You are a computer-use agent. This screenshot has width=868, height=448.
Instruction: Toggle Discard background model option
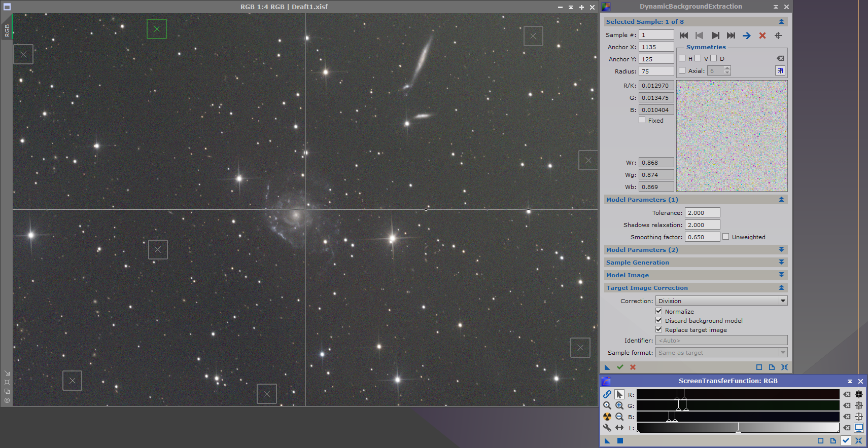coord(659,320)
